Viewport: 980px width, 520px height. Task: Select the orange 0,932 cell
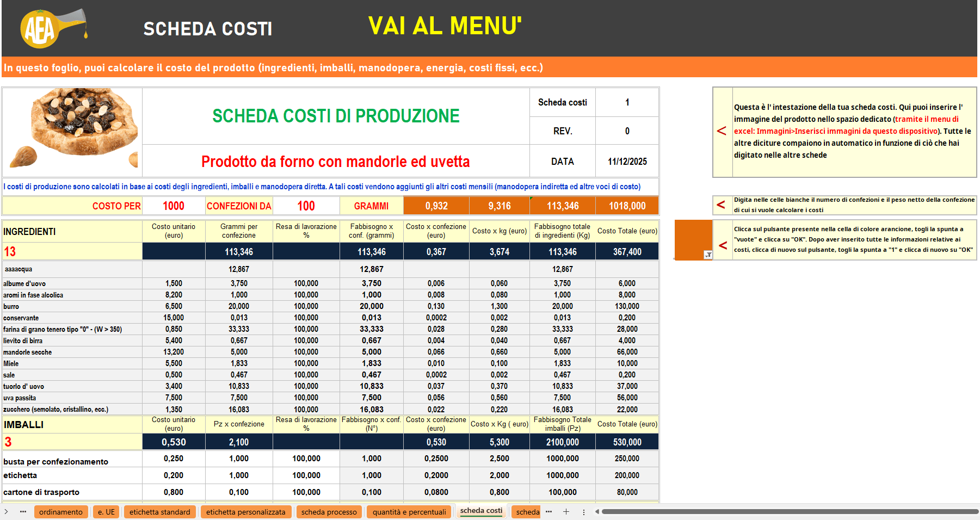pos(436,206)
